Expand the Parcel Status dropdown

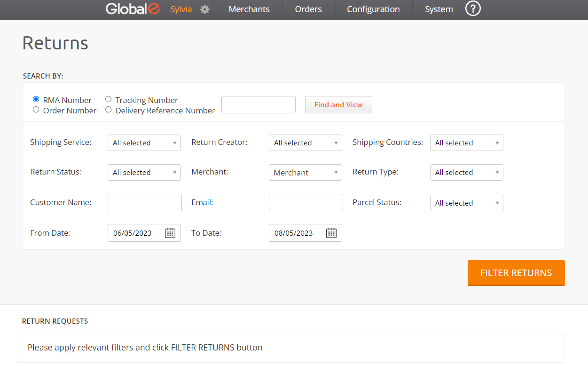pos(466,203)
